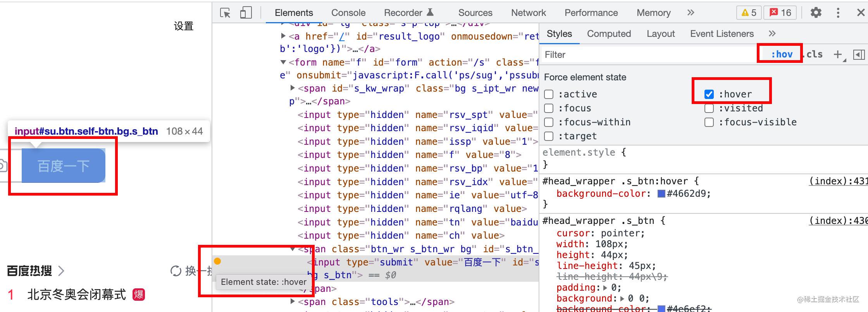Open DevTools settings gear

816,13
